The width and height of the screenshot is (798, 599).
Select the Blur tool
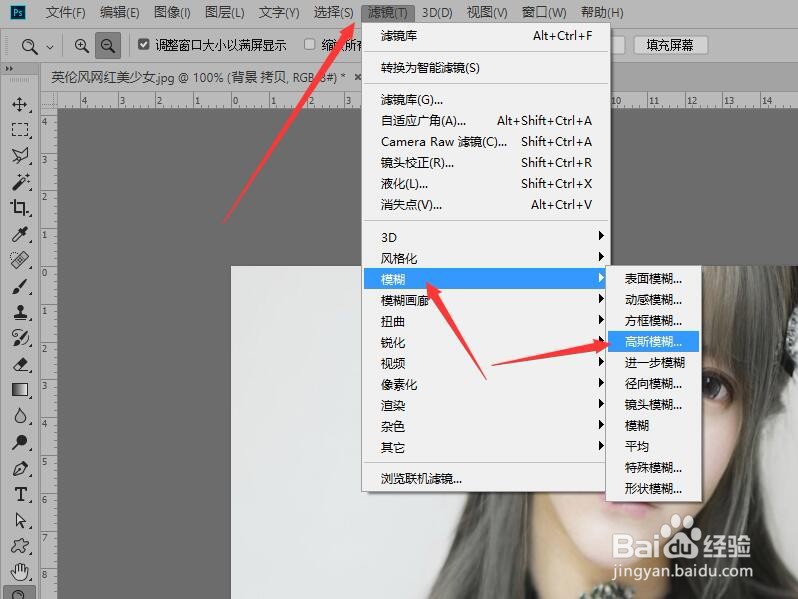point(20,416)
